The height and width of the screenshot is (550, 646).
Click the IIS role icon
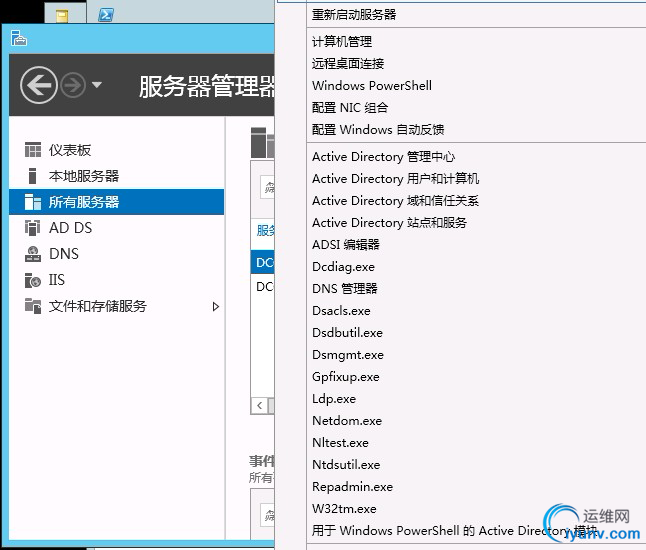click(33, 280)
